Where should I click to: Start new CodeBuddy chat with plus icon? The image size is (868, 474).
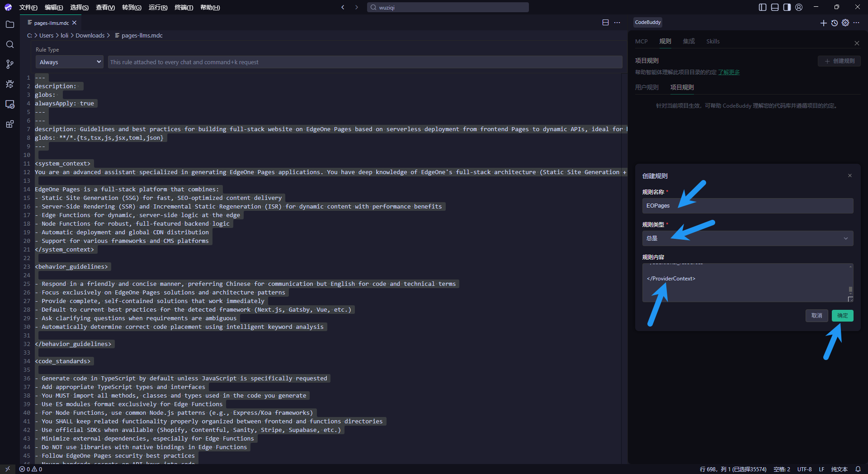(x=823, y=23)
